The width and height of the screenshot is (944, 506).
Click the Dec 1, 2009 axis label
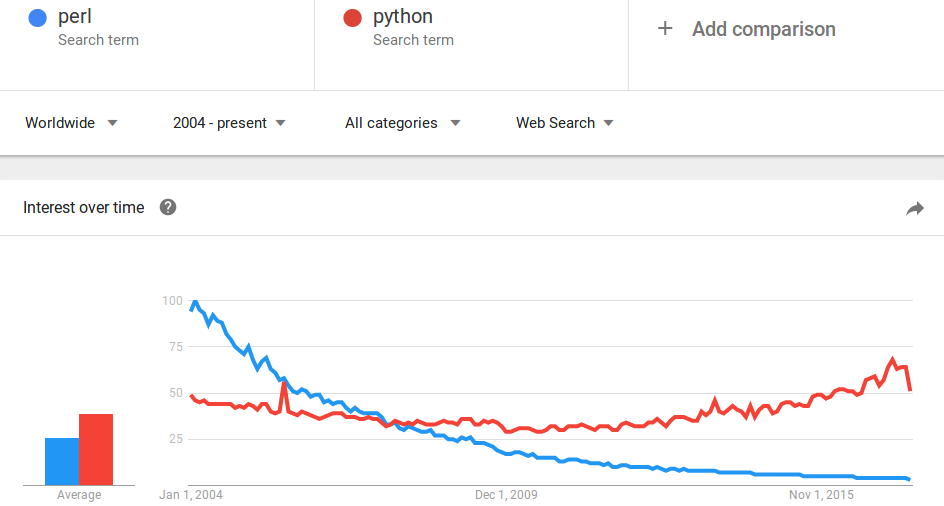[506, 495]
